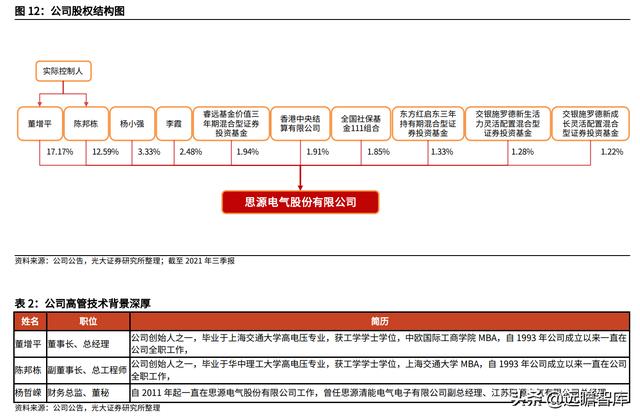Viewport: 640px width, 419px height.
Task: Click the 财务总监、董秘 position cell
Action: [x=88, y=393]
